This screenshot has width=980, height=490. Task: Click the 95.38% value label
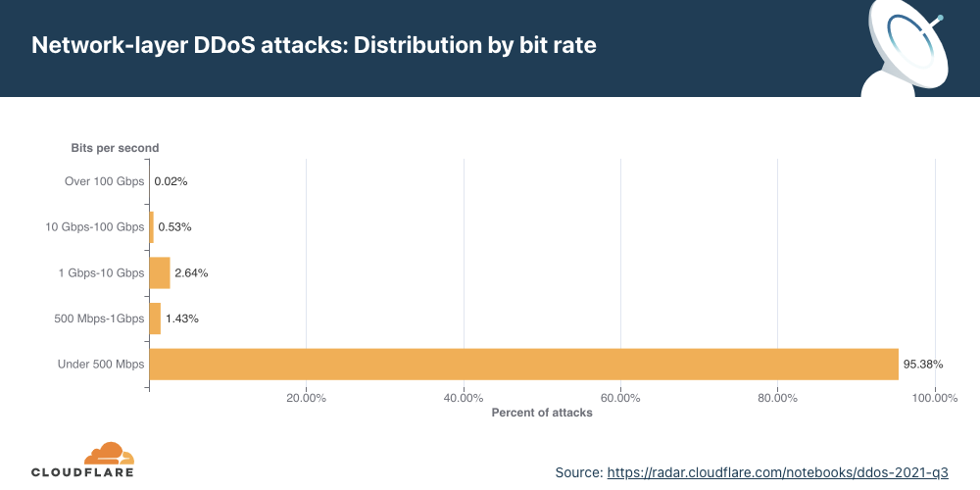pyautogui.click(x=922, y=365)
